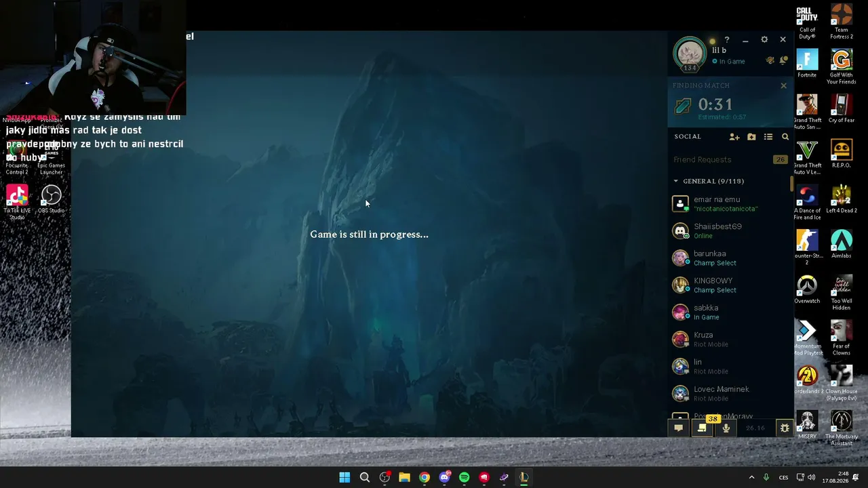
Task: Open Fear of Clowns shortcut
Action: coord(841,338)
